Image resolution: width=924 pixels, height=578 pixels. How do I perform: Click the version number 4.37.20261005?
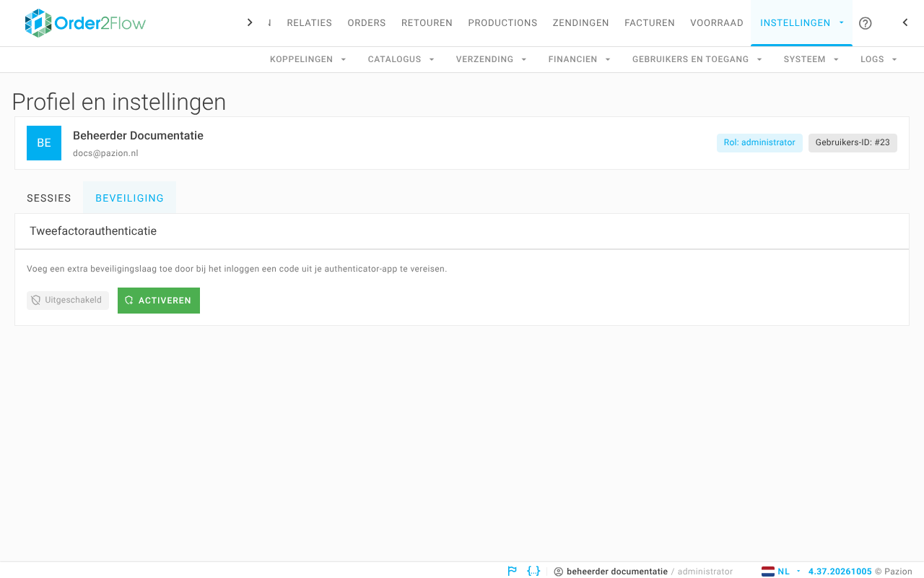[x=840, y=571]
